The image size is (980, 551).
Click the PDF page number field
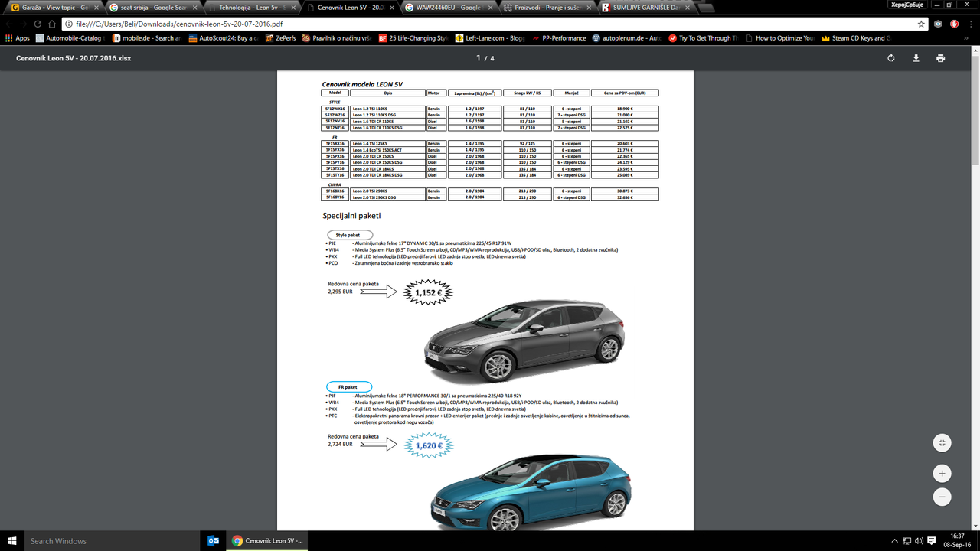(479, 58)
